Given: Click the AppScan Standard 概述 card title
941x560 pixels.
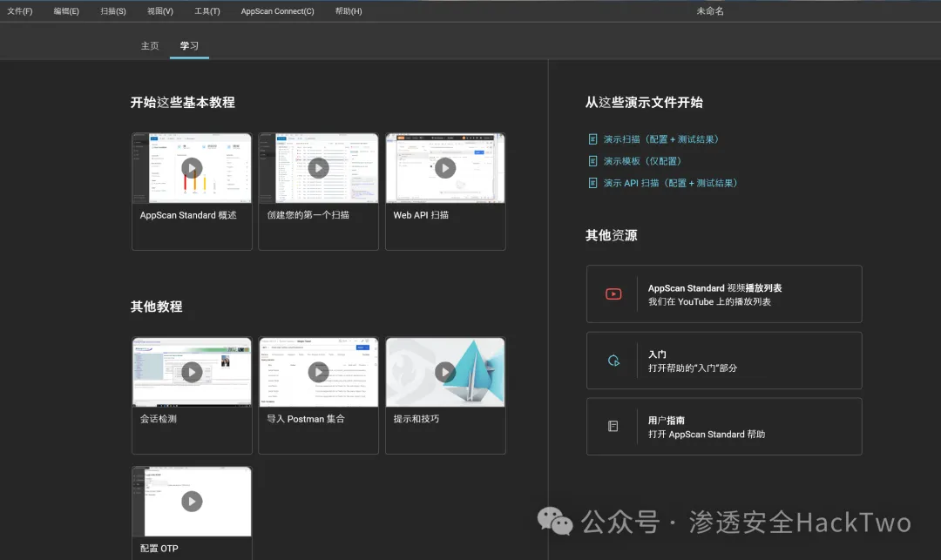Looking at the screenshot, I should pos(188,215).
